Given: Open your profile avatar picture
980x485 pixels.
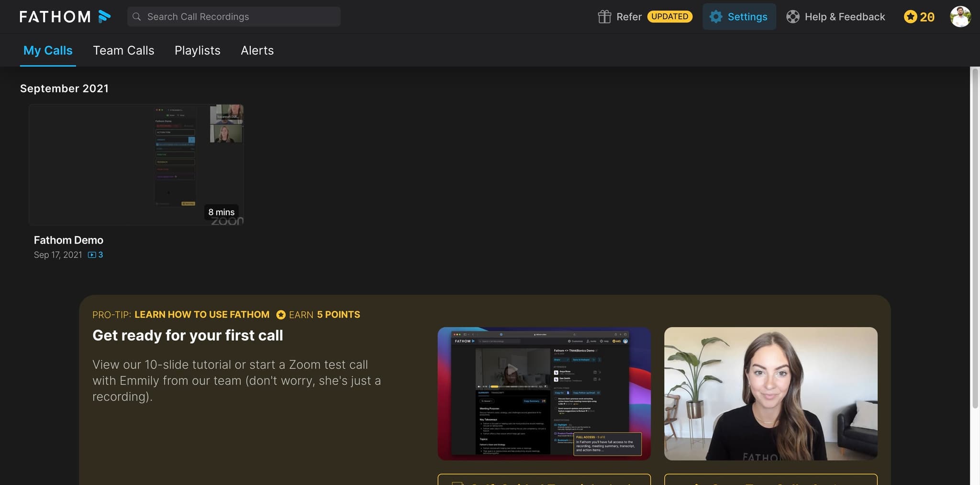Looking at the screenshot, I should pos(961,17).
